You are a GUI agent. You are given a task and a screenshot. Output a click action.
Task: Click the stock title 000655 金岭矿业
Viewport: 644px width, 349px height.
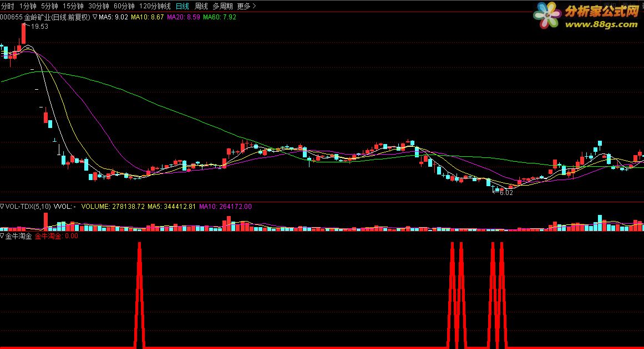click(26, 17)
